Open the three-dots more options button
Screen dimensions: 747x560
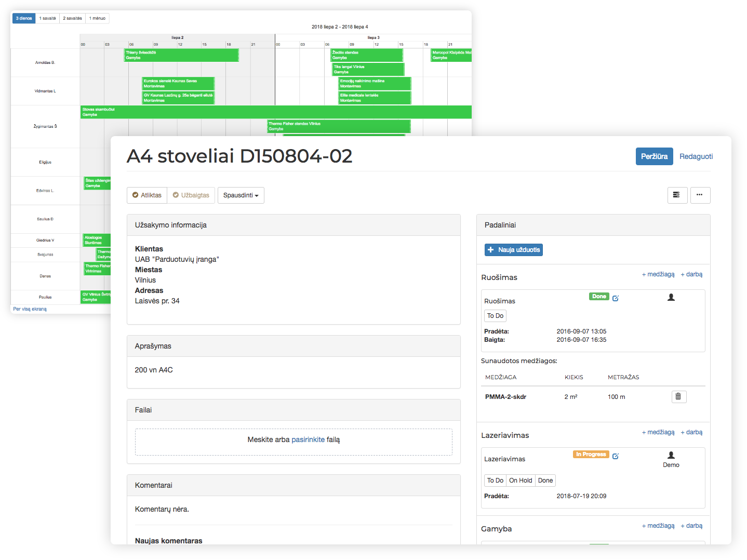pyautogui.click(x=700, y=195)
